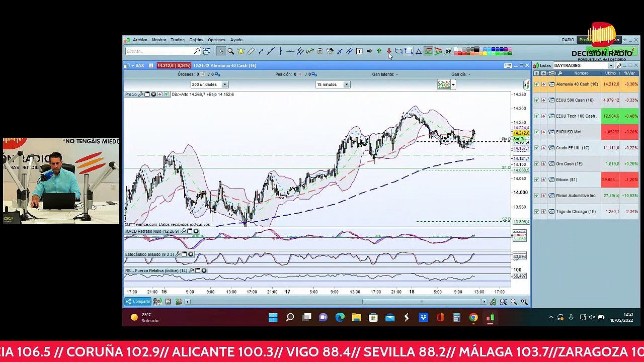Activate the magnifier zoom tool in toolbar
Image resolution: width=644 pixels, height=362 pixels.
(x=230, y=51)
